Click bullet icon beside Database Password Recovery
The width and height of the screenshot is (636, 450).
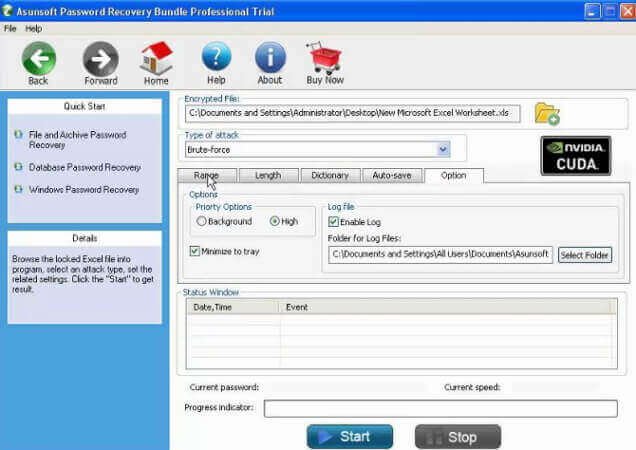pos(18,167)
